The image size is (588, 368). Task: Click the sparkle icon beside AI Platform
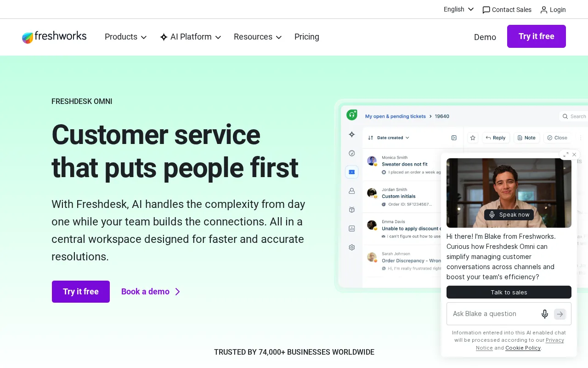(164, 37)
